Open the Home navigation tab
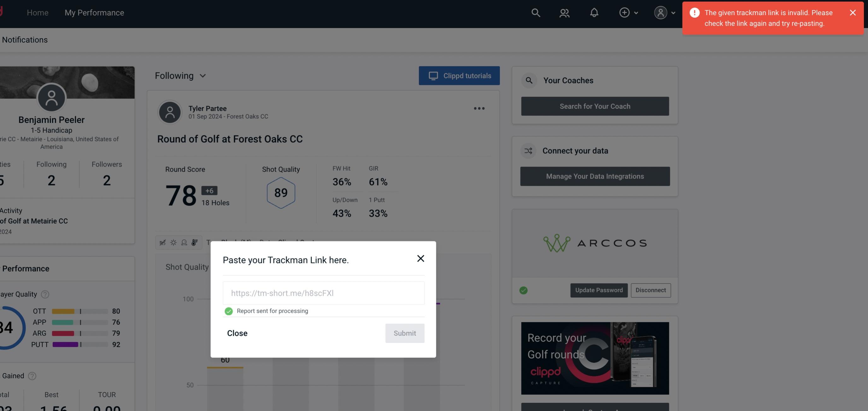 tap(37, 12)
